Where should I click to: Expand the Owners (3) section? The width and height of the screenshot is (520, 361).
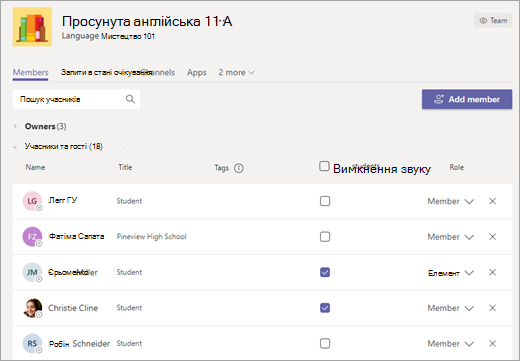[x=15, y=126]
